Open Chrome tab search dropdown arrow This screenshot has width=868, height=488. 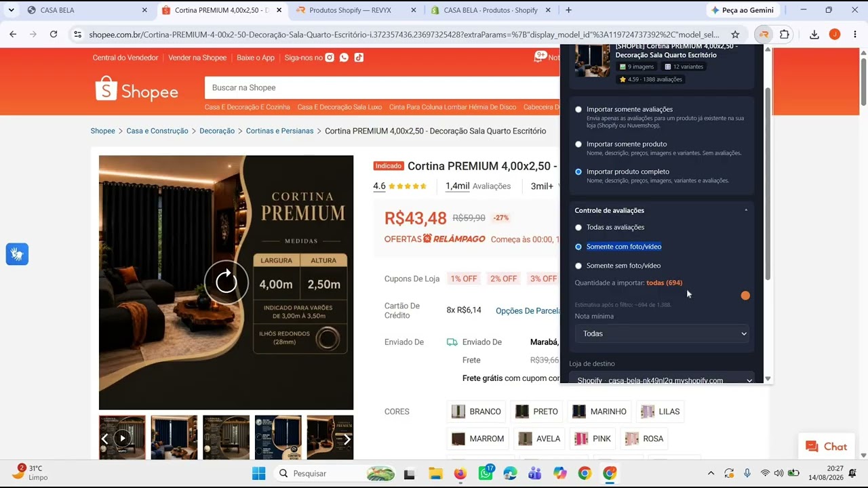coord(11,10)
